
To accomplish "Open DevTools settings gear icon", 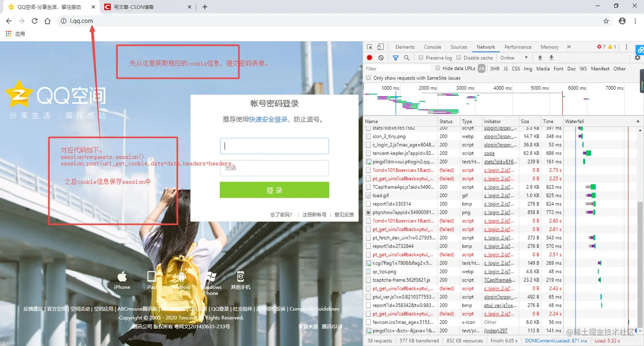I will point(638,58).
